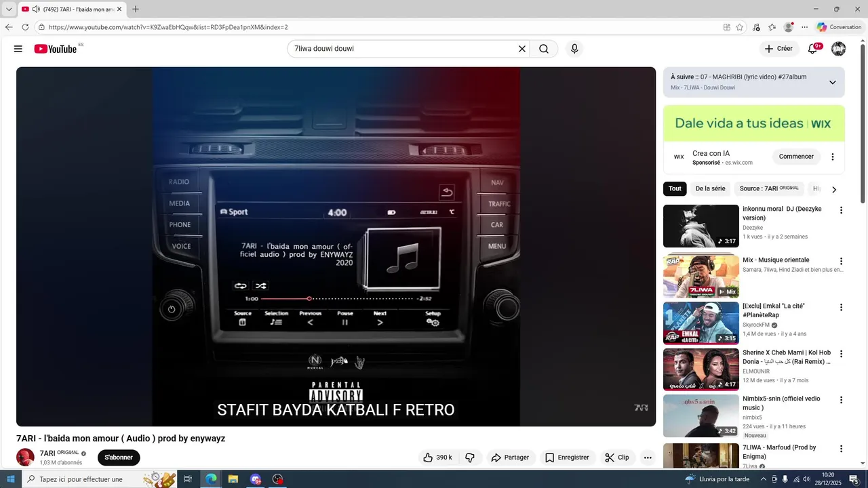Open the YouTube account avatar menu
Viewport: 868px width, 488px height.
pyautogui.click(x=838, y=49)
